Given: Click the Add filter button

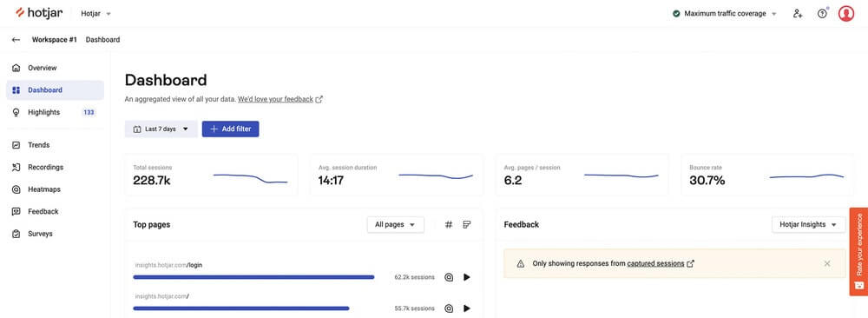Looking at the screenshot, I should tap(230, 129).
